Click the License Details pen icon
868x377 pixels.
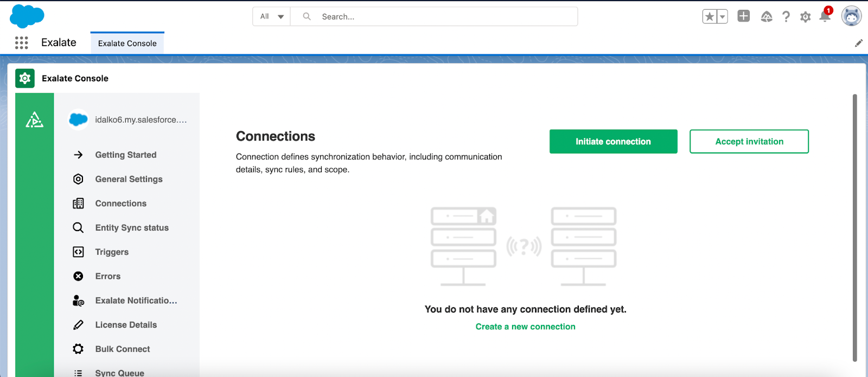click(78, 325)
